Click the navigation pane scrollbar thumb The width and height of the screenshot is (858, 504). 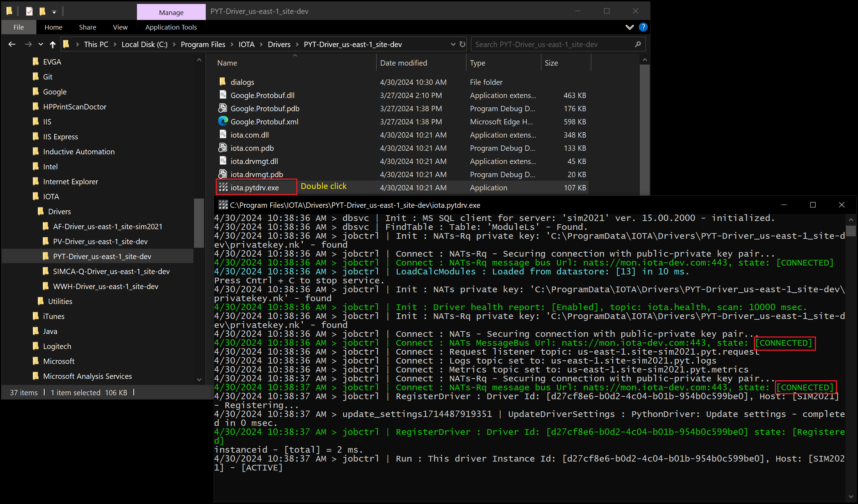click(x=199, y=223)
